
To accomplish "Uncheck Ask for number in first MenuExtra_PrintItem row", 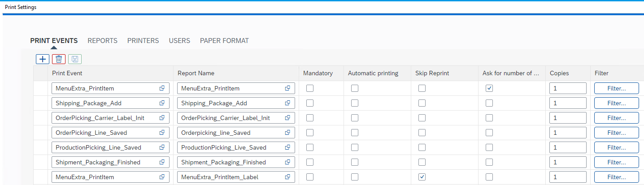I will tap(489, 88).
